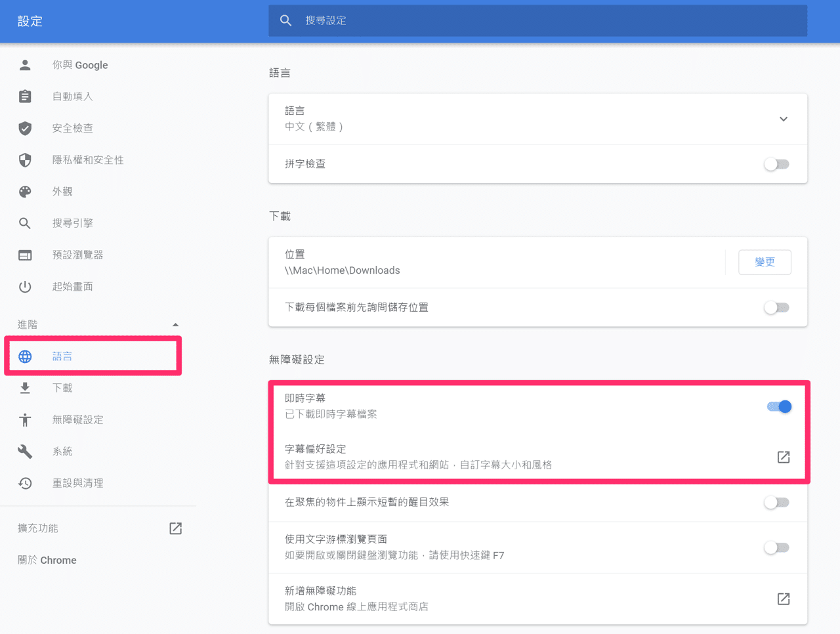Click the 設定 page title
This screenshot has width=840, height=634.
[x=30, y=21]
